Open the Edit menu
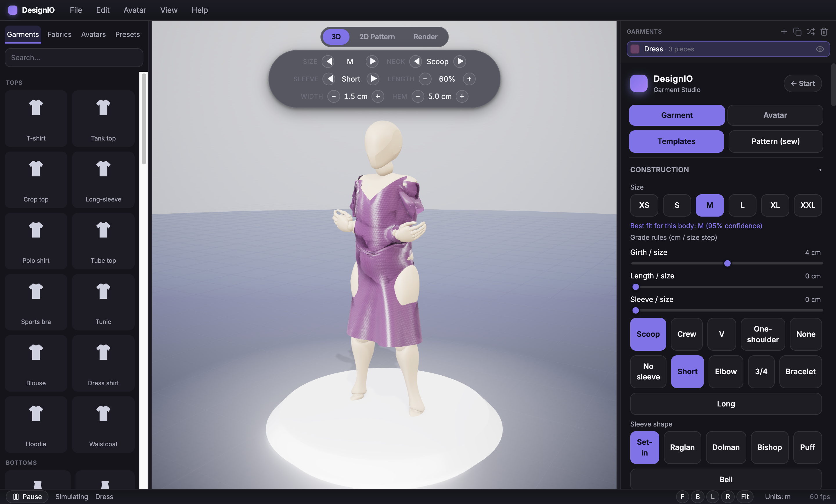The height and width of the screenshot is (504, 836). pos(103,10)
